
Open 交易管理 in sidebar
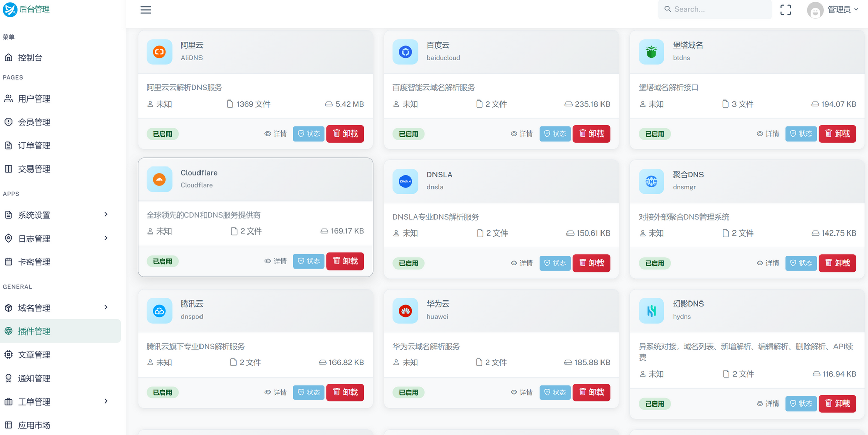click(x=60, y=169)
